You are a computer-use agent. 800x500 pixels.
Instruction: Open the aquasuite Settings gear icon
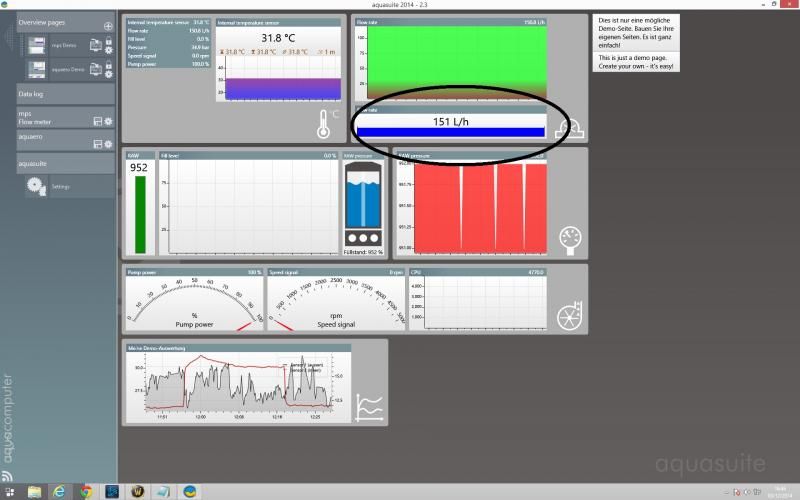click(36, 185)
